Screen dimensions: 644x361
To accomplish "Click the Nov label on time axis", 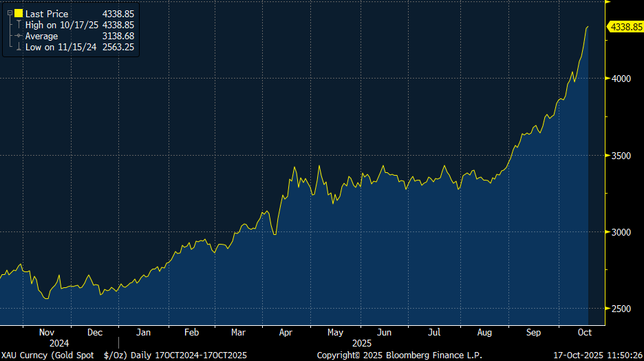I will click(46, 332).
